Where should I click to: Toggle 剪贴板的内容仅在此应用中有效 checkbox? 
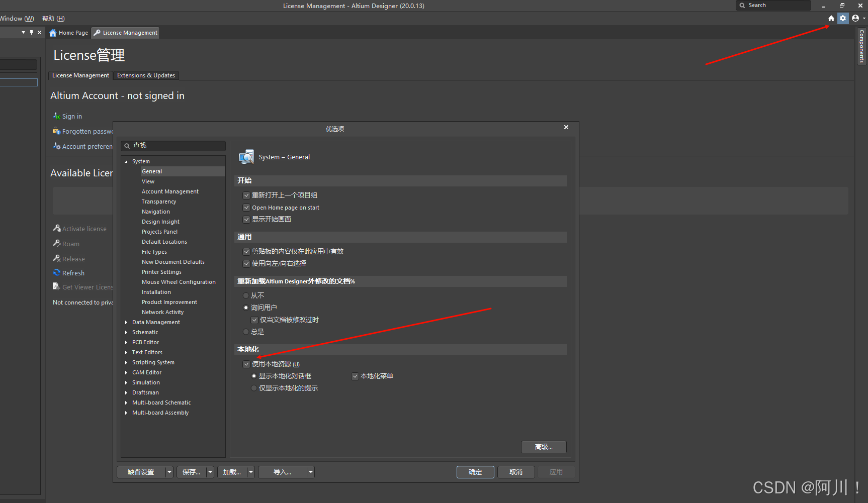click(246, 252)
